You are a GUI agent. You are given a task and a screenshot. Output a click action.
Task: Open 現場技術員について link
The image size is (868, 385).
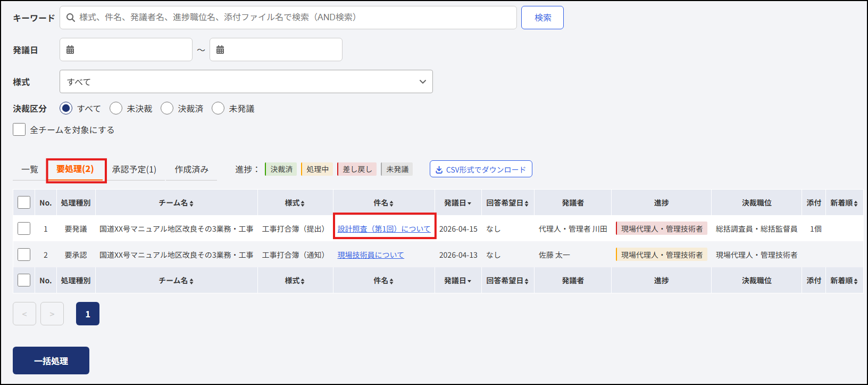[371, 255]
